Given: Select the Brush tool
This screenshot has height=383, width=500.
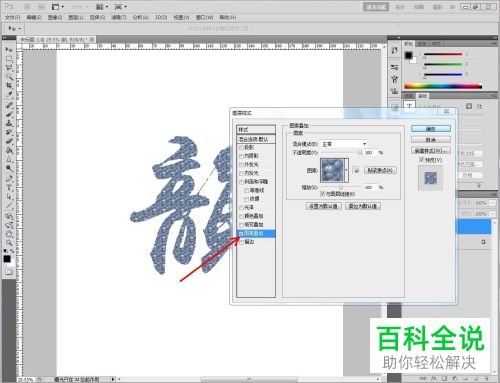Looking at the screenshot, I should (9, 114).
